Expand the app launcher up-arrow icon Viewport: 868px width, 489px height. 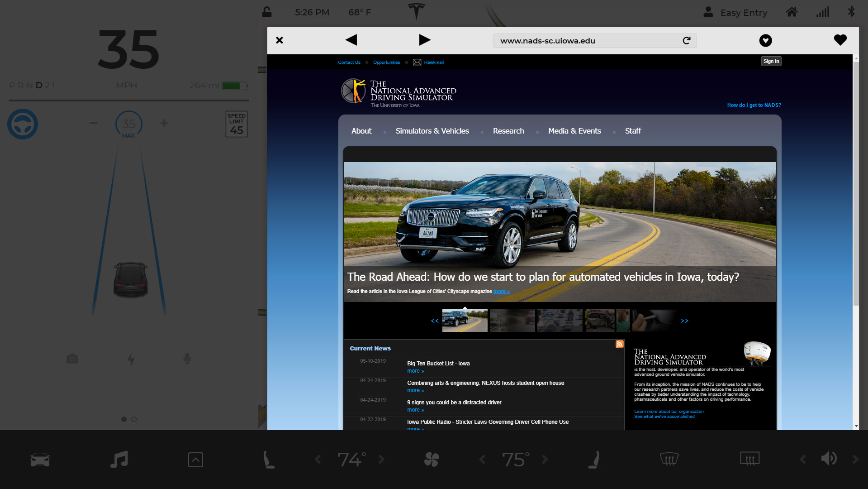pyautogui.click(x=195, y=460)
